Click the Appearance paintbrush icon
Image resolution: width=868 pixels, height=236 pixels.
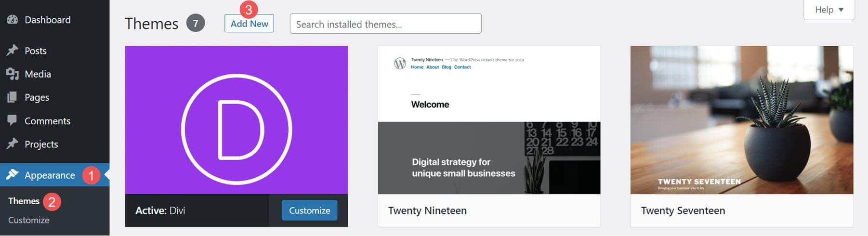coord(12,175)
